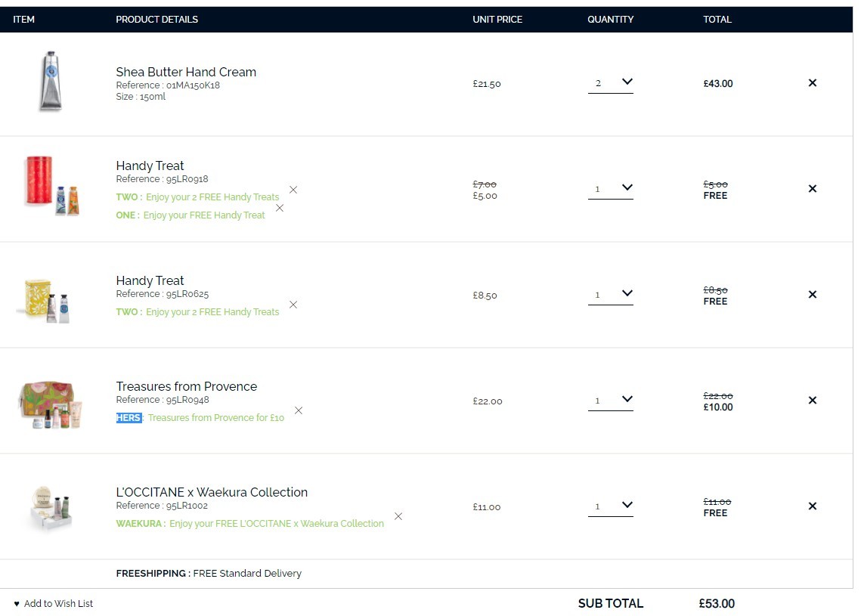861x616 pixels.
Task: Open quantity dropdown for Handy Treat 95LR0625
Action: (610, 296)
